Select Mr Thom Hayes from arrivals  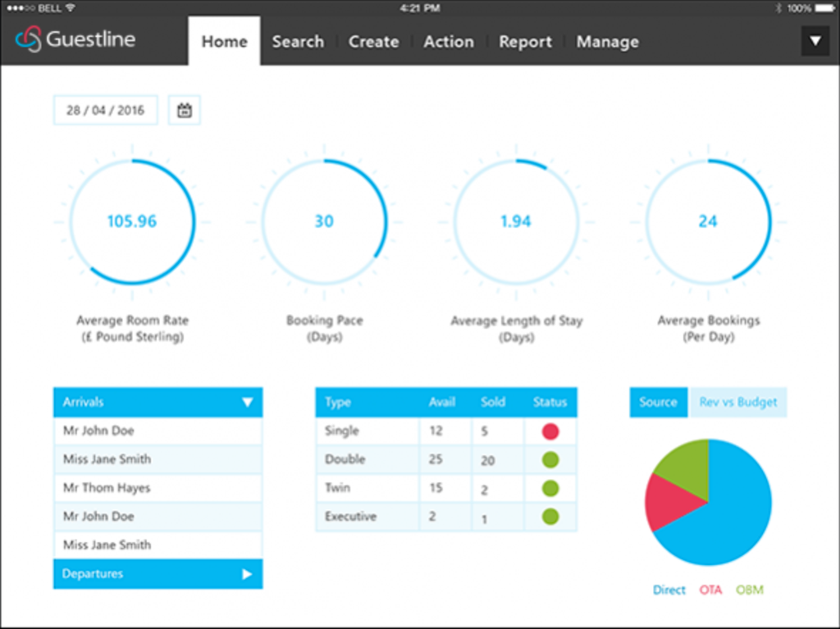pos(107,488)
